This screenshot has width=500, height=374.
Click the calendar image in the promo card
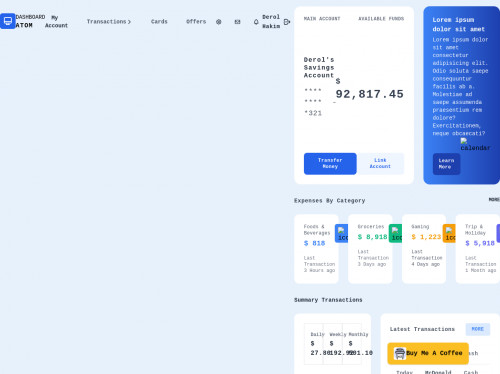pos(475,145)
